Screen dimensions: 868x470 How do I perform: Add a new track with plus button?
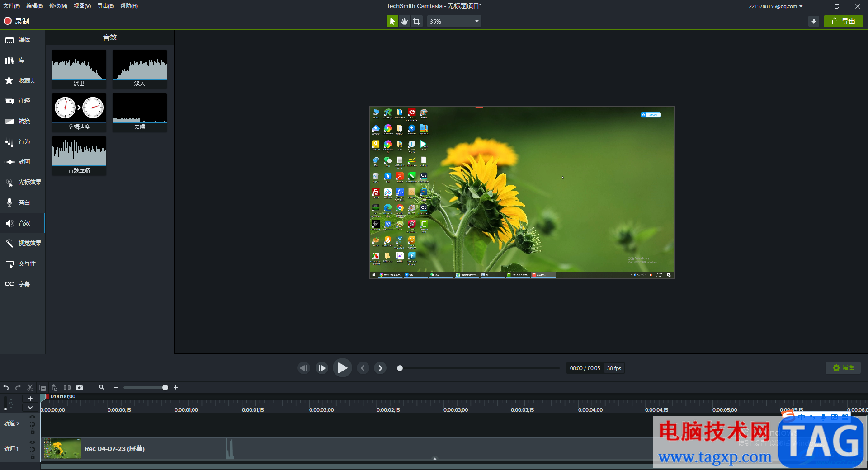30,399
